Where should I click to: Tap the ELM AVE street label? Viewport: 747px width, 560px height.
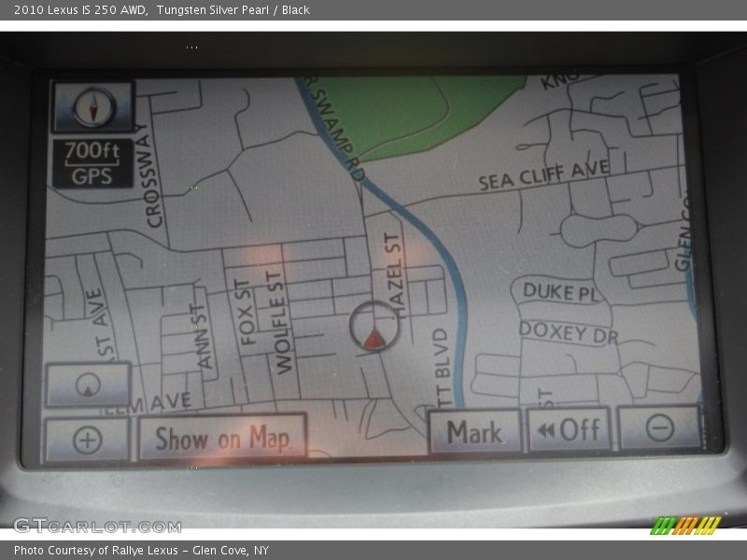coord(148,403)
